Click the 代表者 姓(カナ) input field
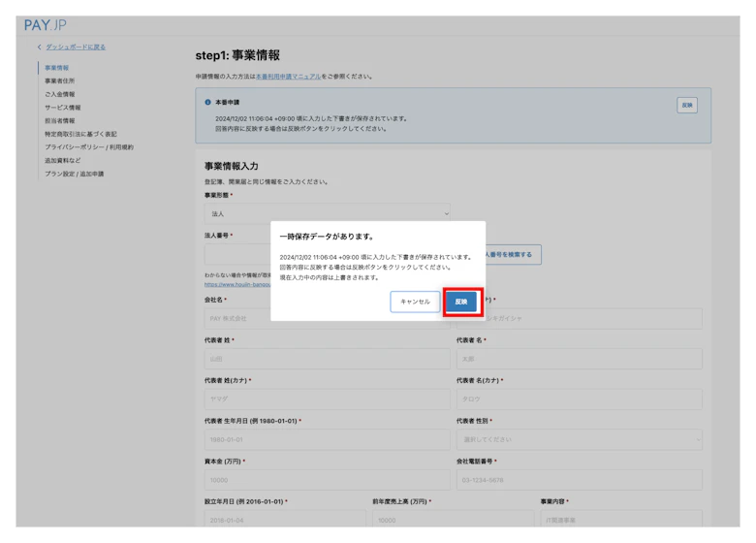The image size is (756, 543). [327, 399]
